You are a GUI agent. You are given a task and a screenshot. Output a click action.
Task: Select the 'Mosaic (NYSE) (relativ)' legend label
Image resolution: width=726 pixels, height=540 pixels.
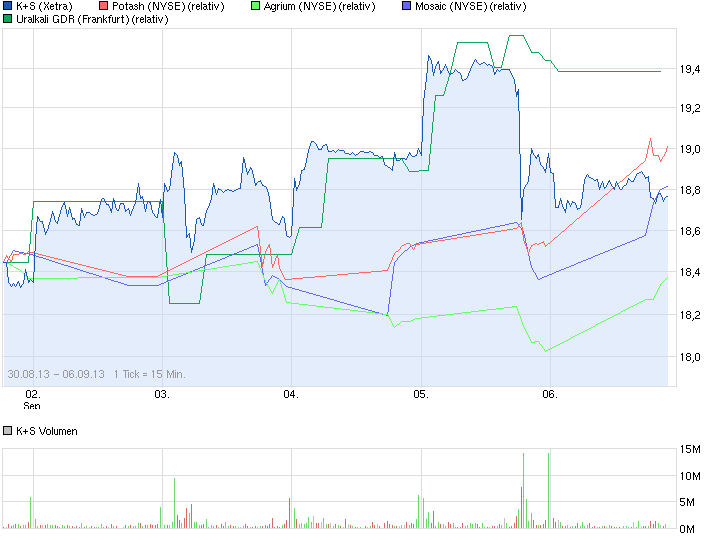470,6
